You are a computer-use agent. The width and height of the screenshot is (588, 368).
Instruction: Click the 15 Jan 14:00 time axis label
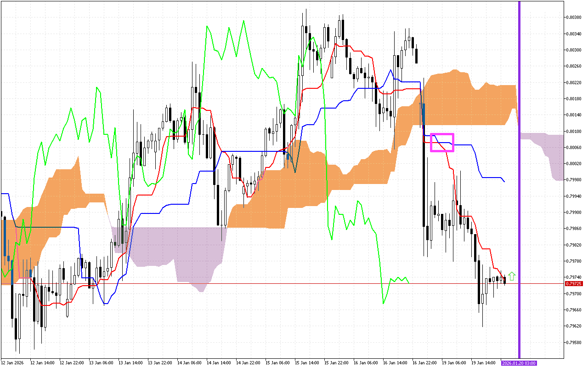pyautogui.click(x=306, y=363)
